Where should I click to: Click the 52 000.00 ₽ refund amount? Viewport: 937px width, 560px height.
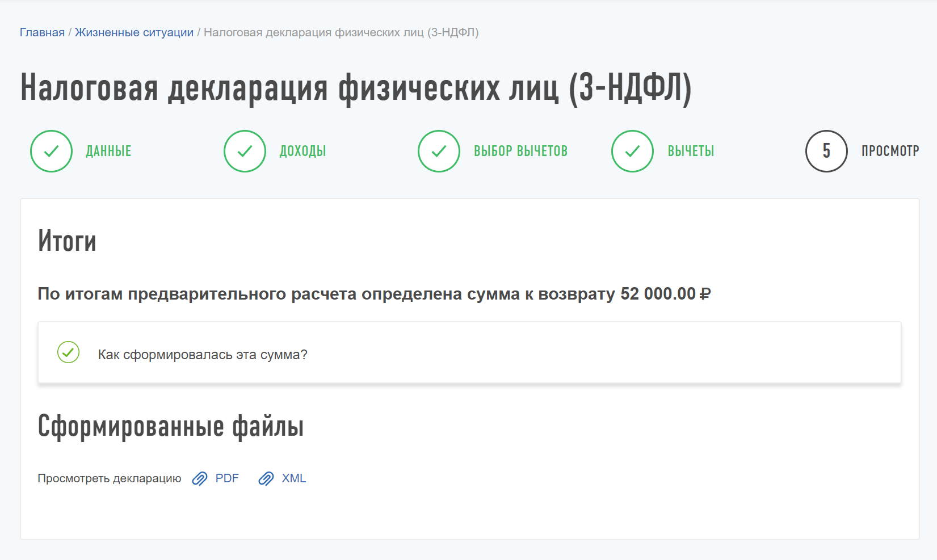click(665, 294)
